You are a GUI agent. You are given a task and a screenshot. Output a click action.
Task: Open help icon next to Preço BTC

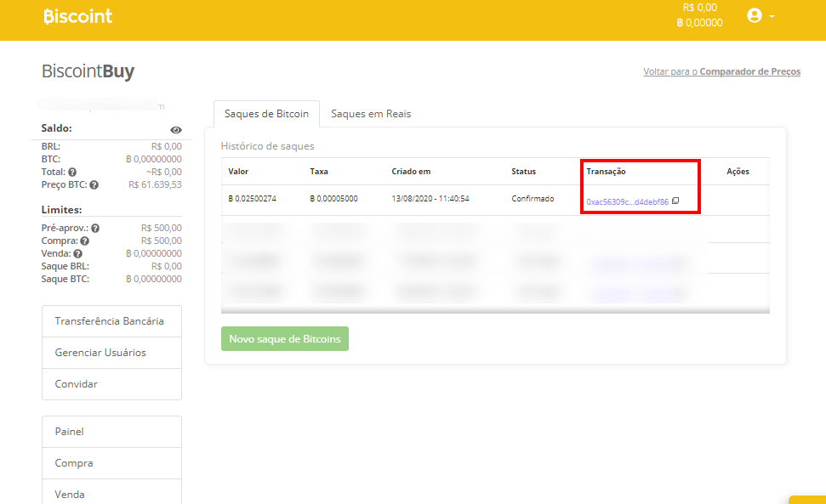point(94,184)
